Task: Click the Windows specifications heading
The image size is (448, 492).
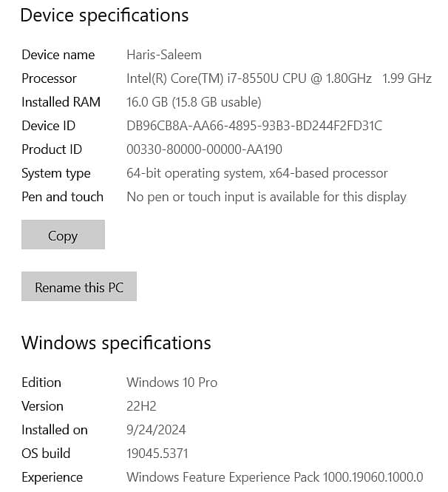Action: tap(116, 343)
